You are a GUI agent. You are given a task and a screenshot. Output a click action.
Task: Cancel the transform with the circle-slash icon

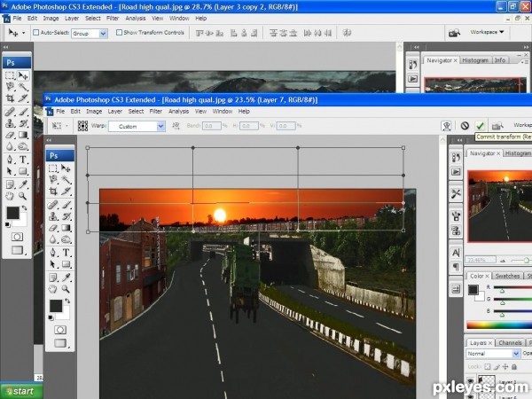point(465,126)
